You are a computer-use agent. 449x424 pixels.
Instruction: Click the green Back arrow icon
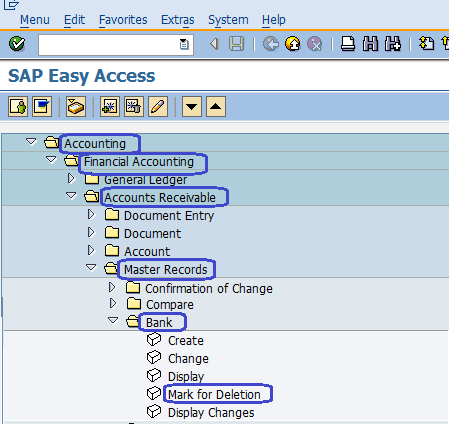271,44
